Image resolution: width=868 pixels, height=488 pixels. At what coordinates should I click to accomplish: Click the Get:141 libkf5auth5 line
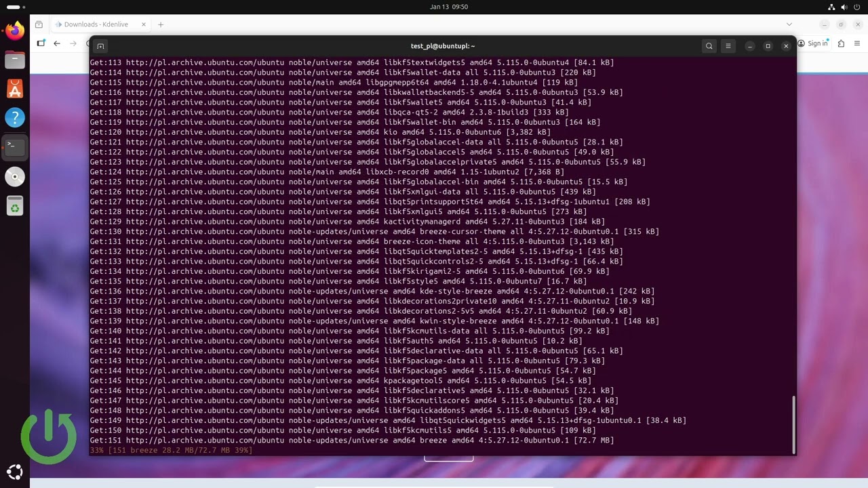point(336,341)
